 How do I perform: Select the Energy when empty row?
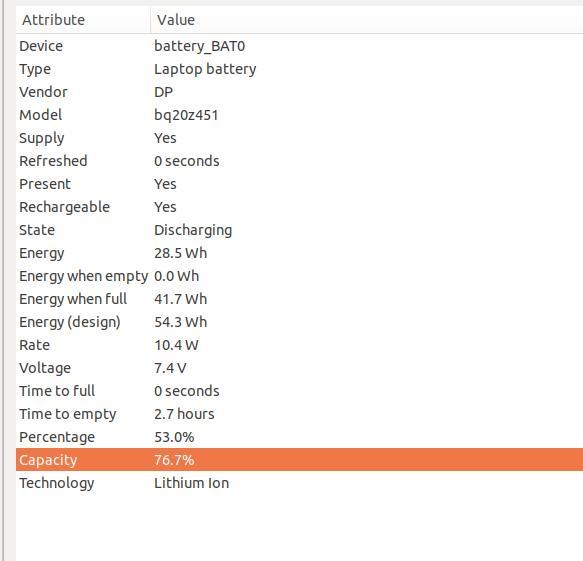(x=299, y=276)
